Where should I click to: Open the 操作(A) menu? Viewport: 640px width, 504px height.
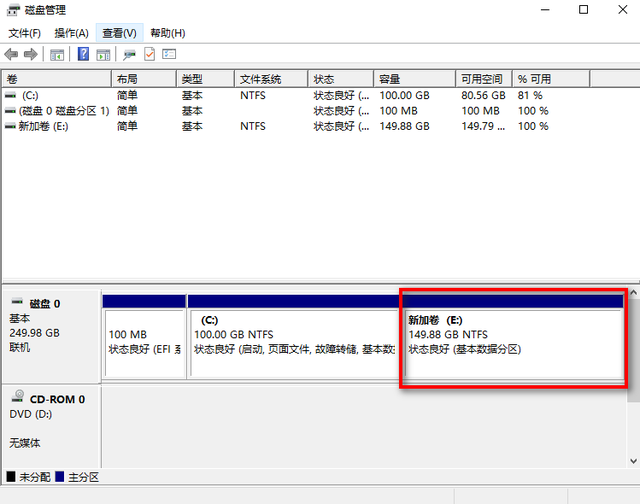point(71,33)
